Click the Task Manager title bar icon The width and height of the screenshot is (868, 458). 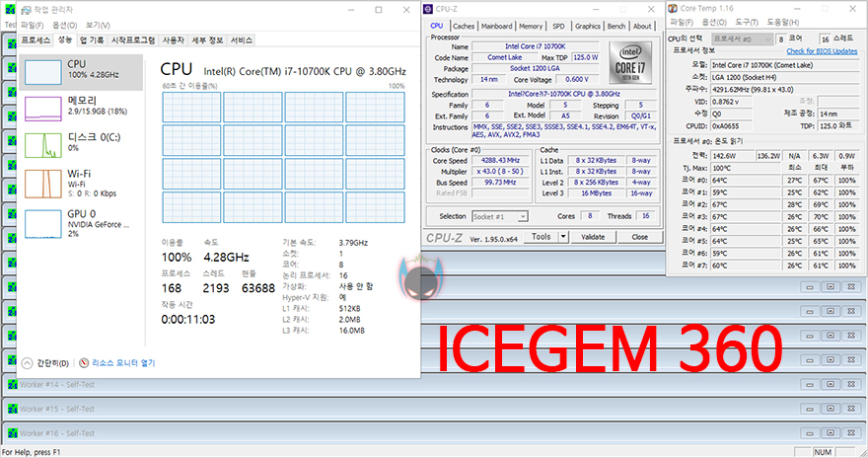pyautogui.click(x=26, y=10)
